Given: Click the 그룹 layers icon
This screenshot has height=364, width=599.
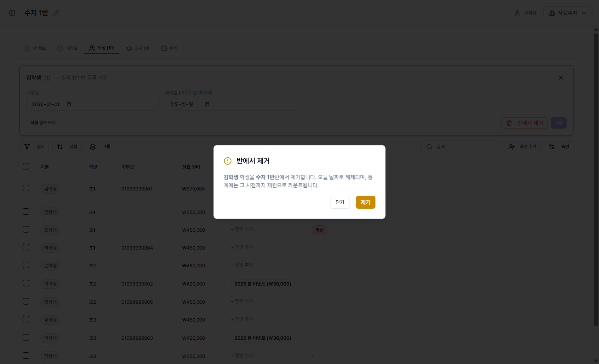Looking at the screenshot, I should point(93,147).
